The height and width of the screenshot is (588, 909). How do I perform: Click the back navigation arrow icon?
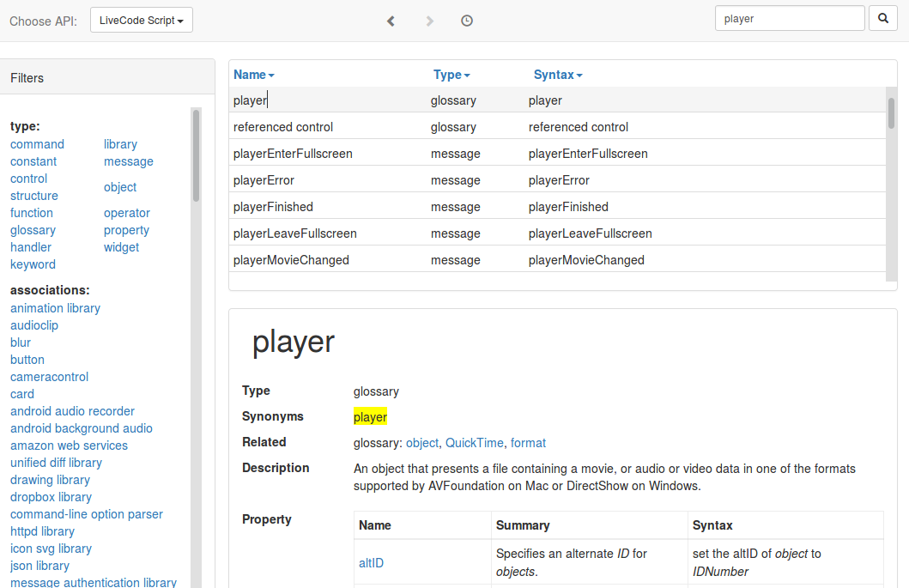pos(391,21)
